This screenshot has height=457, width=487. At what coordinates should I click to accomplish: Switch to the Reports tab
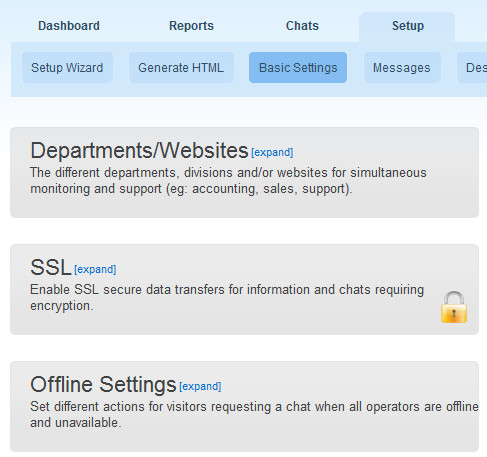coord(191,26)
